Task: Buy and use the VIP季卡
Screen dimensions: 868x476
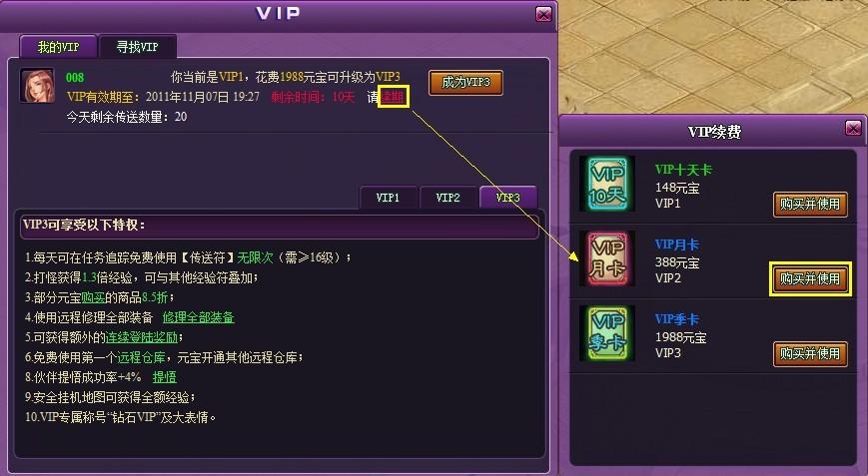Action: (x=810, y=353)
